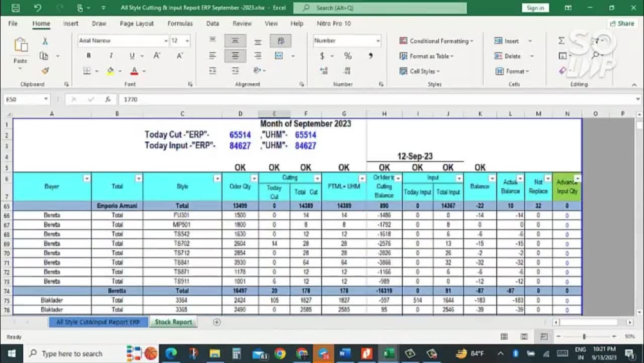Decrease decimal places
Image resolution: width=644 pixels, height=363 pixels.
tap(346, 71)
